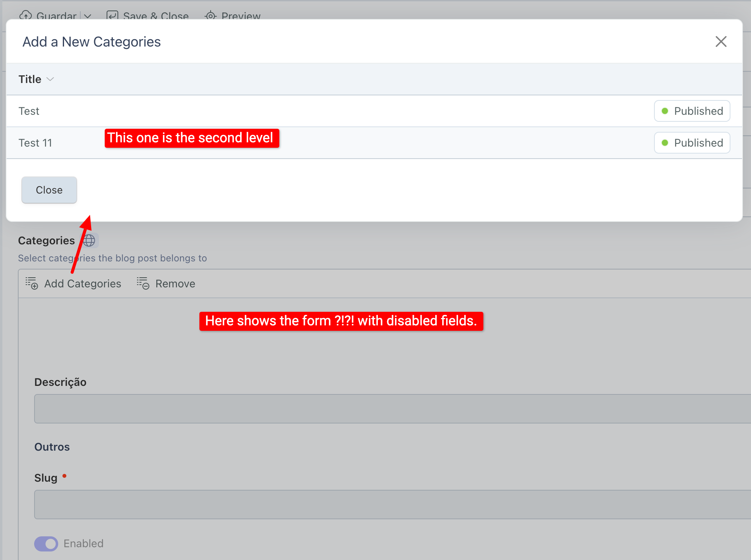Click Published status badge for Test
The width and height of the screenshot is (751, 560).
point(692,111)
